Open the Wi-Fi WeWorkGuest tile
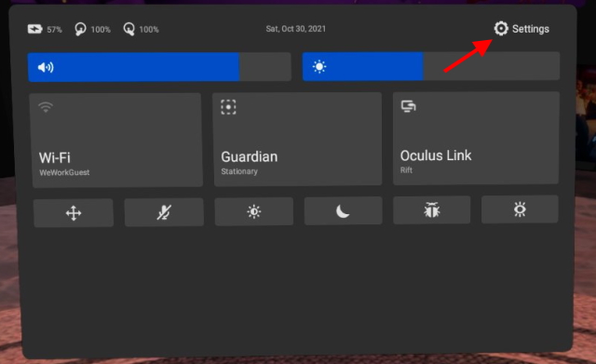This screenshot has width=596, height=364. (117, 141)
